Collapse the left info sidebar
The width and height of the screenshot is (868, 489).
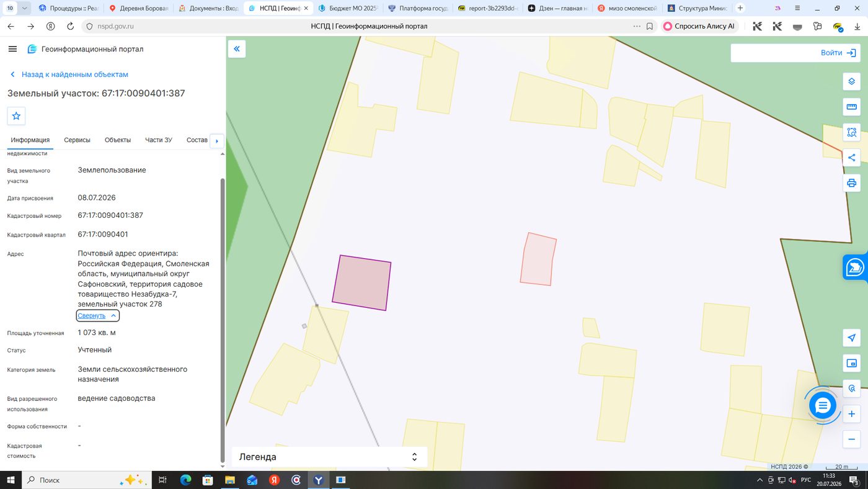click(237, 49)
